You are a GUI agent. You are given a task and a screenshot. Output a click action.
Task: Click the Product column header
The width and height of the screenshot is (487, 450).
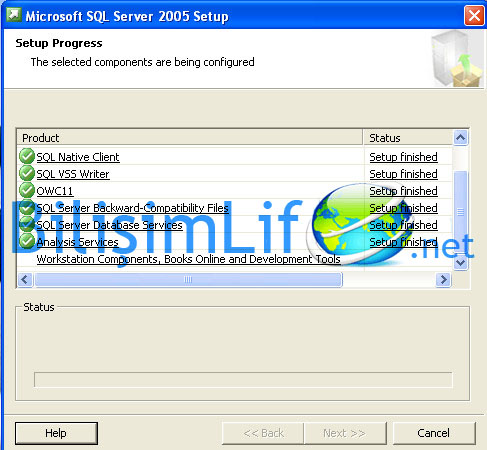tap(190, 138)
